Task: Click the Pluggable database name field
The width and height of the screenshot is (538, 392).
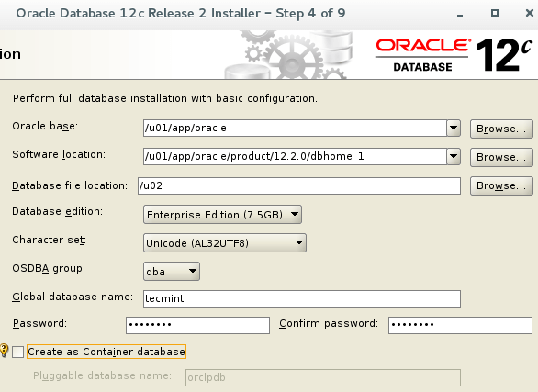Action: point(323,377)
